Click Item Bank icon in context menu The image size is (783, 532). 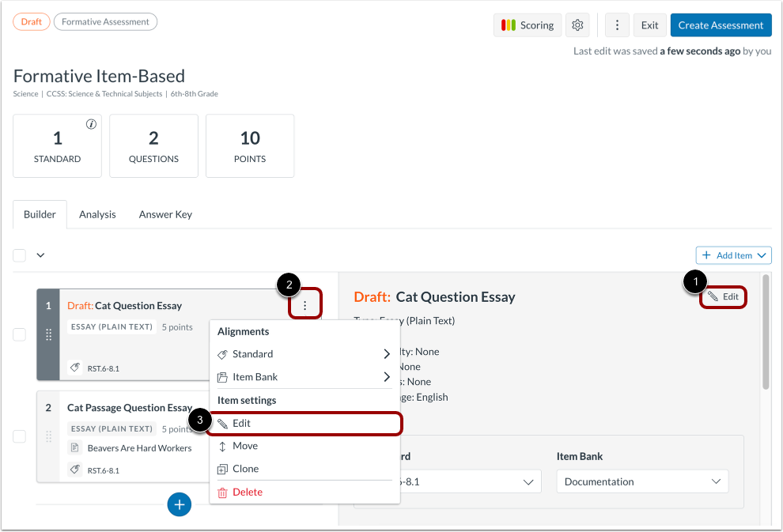pos(223,377)
